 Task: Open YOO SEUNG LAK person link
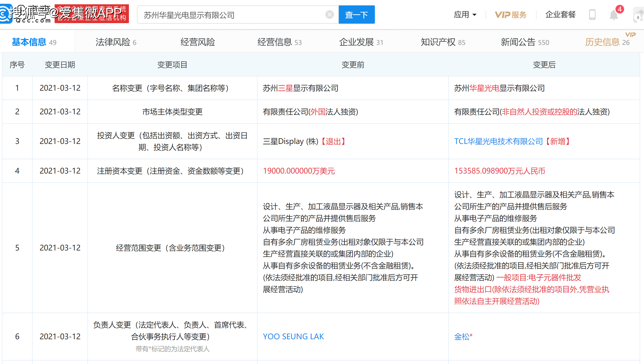[x=293, y=337]
